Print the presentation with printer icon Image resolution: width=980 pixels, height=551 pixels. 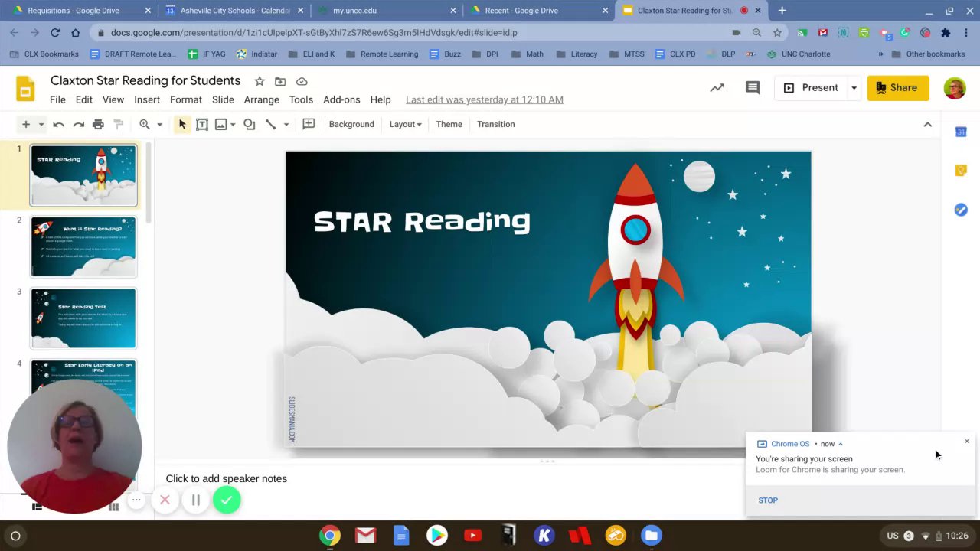[98, 124]
